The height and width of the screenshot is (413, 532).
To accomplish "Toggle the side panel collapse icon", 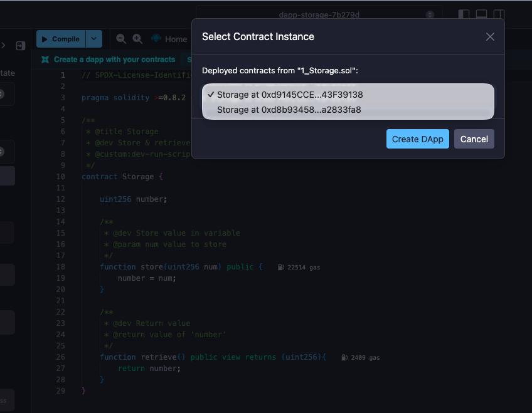I will point(21,45).
